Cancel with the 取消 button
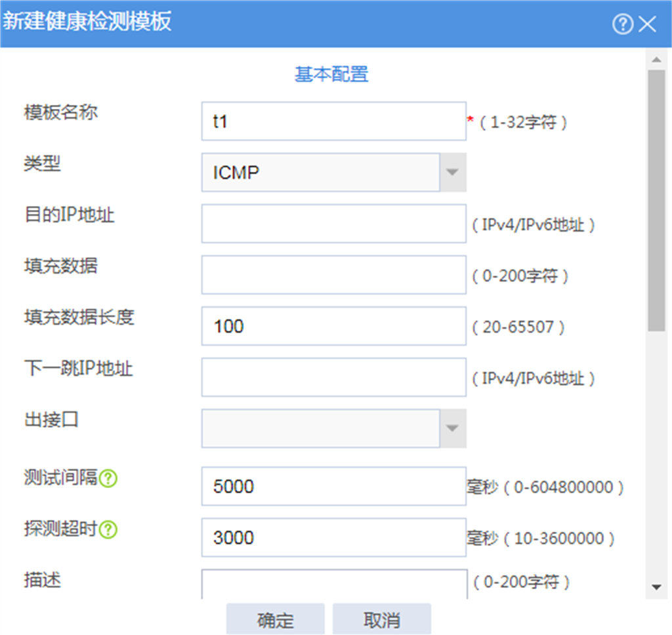The height and width of the screenshot is (635, 672). [x=382, y=619]
